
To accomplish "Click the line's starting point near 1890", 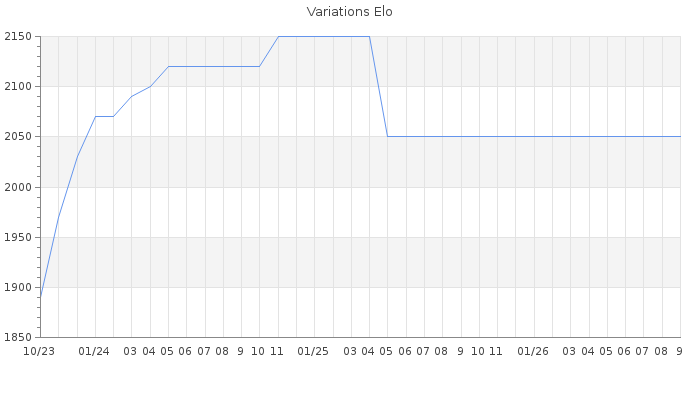I will (41, 297).
